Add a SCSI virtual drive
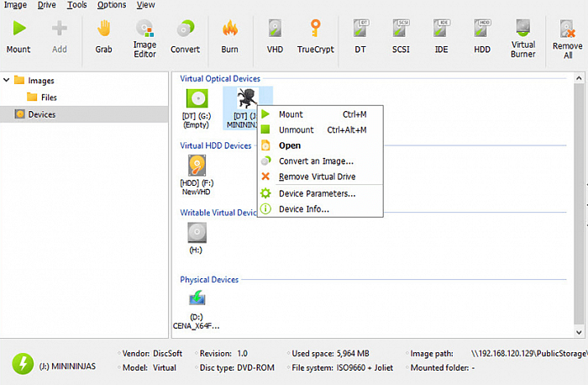Viewport: 588px width, 385px height. pyautogui.click(x=401, y=37)
